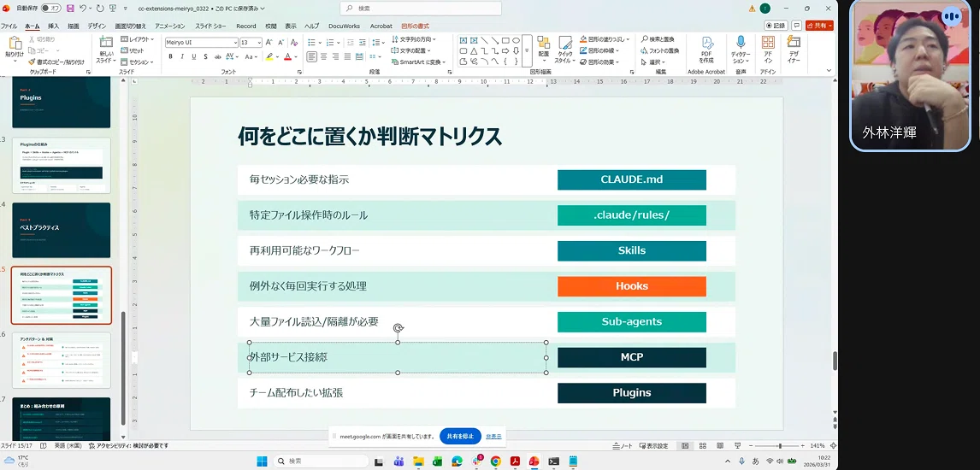Viewport: 980px width, 470px height.
Task: Click the 非表示 hide link
Action: click(x=493, y=437)
